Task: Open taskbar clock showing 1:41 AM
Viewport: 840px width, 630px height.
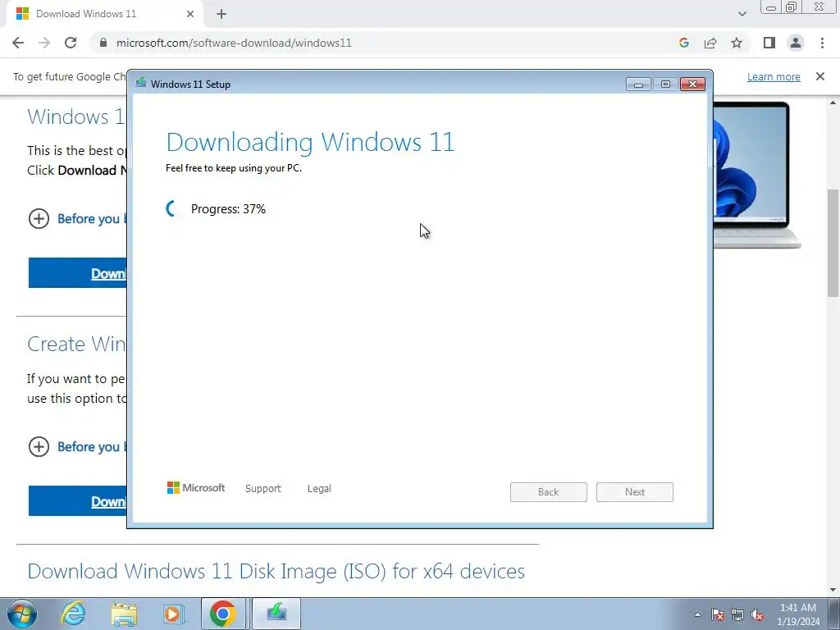Action: coord(798,614)
